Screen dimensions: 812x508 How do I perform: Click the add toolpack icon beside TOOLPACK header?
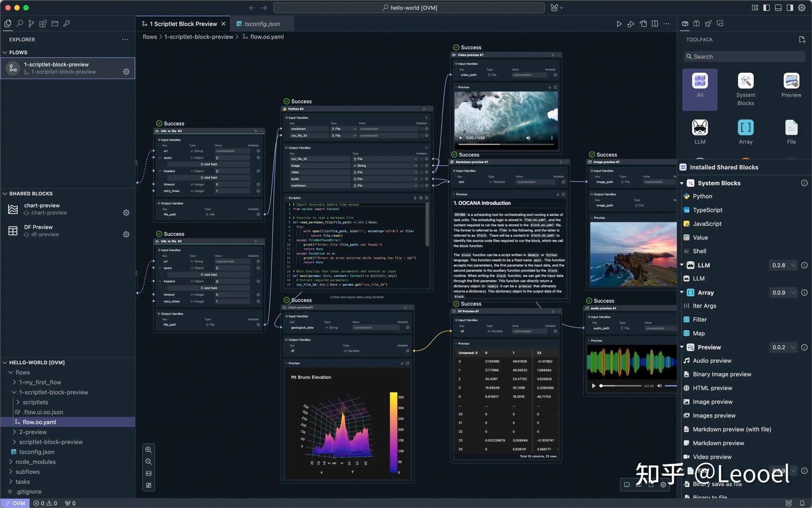click(x=802, y=40)
